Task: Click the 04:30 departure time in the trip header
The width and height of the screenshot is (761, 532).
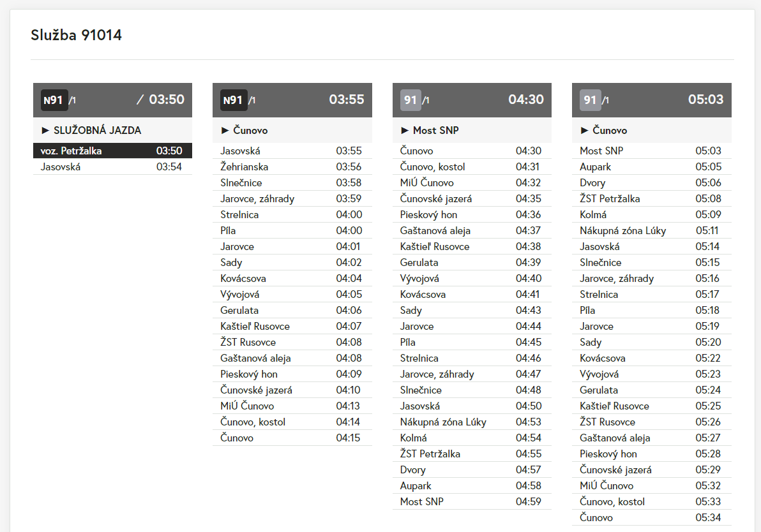Action: pos(525,100)
